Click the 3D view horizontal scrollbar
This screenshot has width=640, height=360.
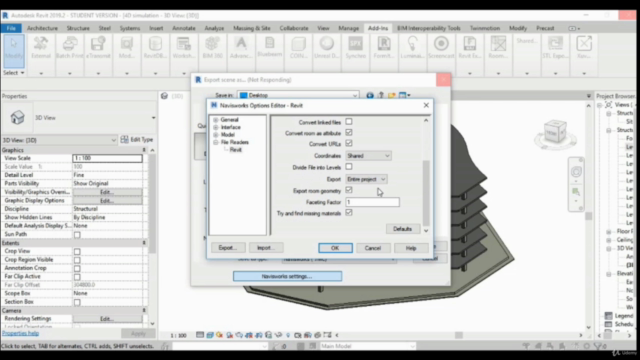pos(459,335)
